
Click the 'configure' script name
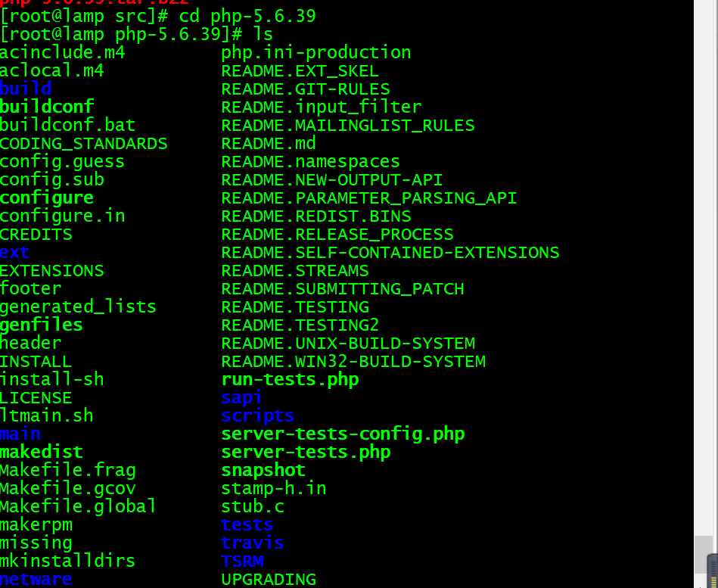coord(47,198)
